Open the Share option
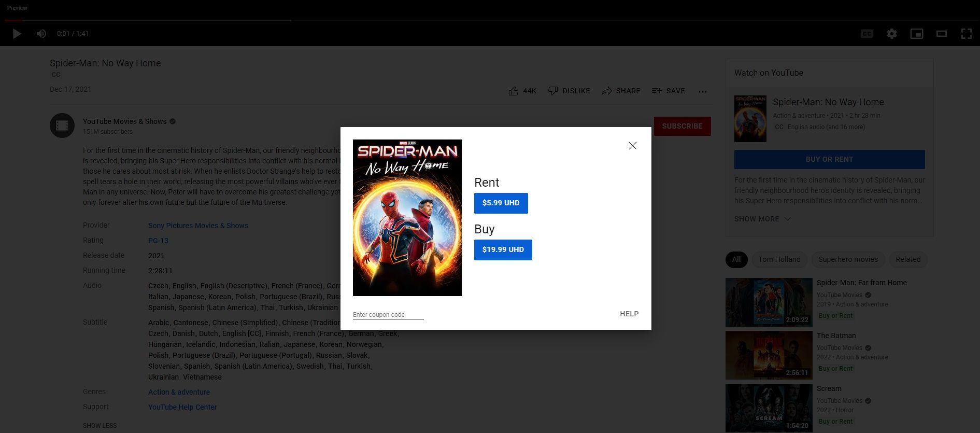 (x=621, y=91)
